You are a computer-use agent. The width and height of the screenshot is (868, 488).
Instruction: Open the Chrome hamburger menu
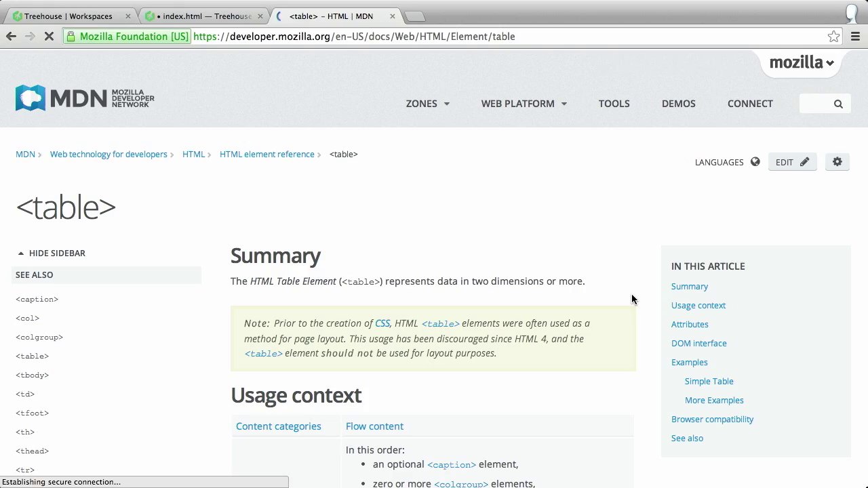855,37
